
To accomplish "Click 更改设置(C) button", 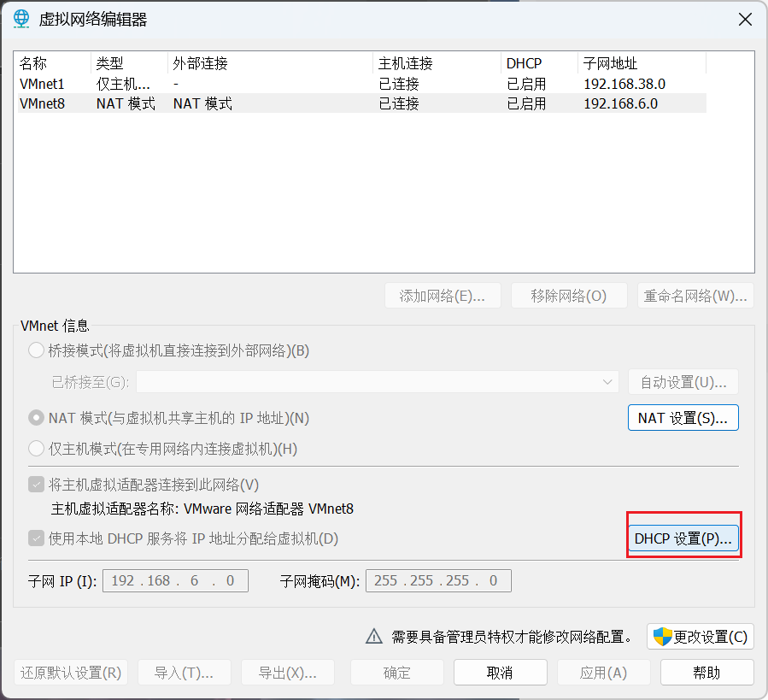I will tap(701, 637).
